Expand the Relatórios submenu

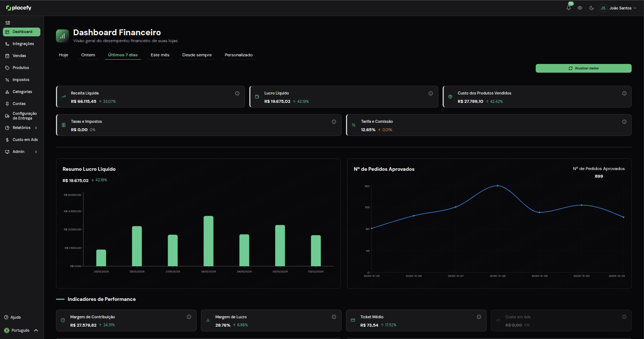pos(23,128)
